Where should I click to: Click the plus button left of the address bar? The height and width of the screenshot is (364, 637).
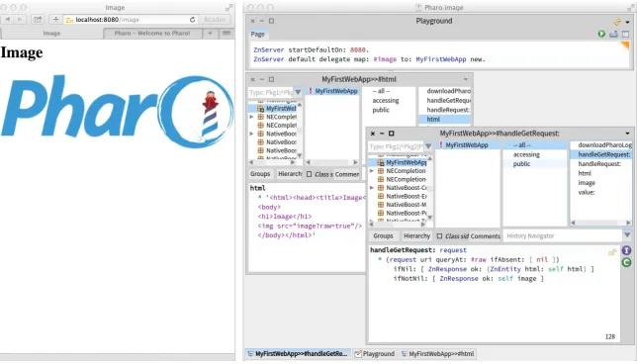pos(55,20)
